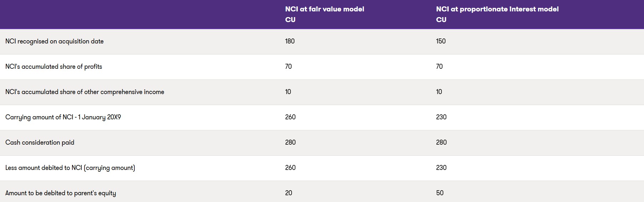Click the 150 value in acquisition date row
Viewport: 644px width, 202px height.
tap(441, 41)
